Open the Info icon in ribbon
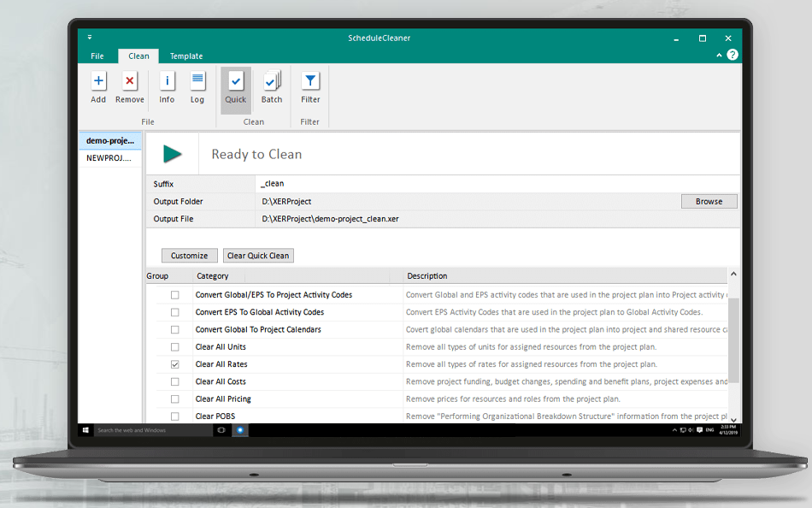The width and height of the screenshot is (812, 508). tap(167, 81)
